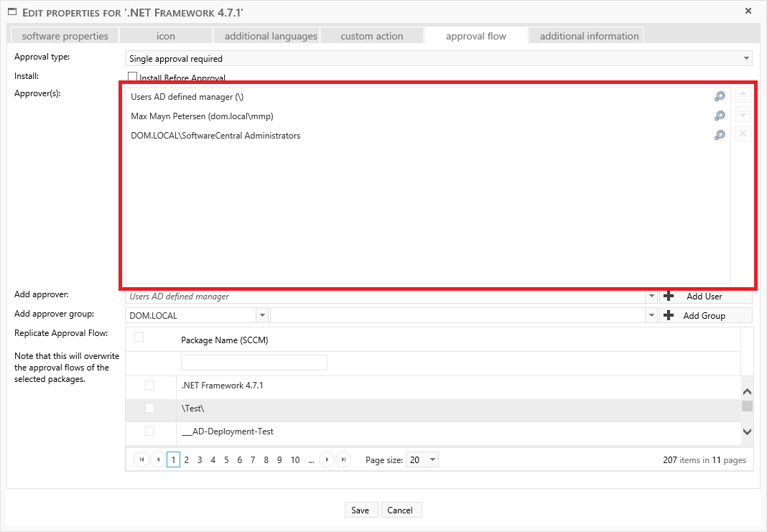Expand the DOM.LOCAL domain dropdown
This screenshot has width=767, height=532.
263,315
